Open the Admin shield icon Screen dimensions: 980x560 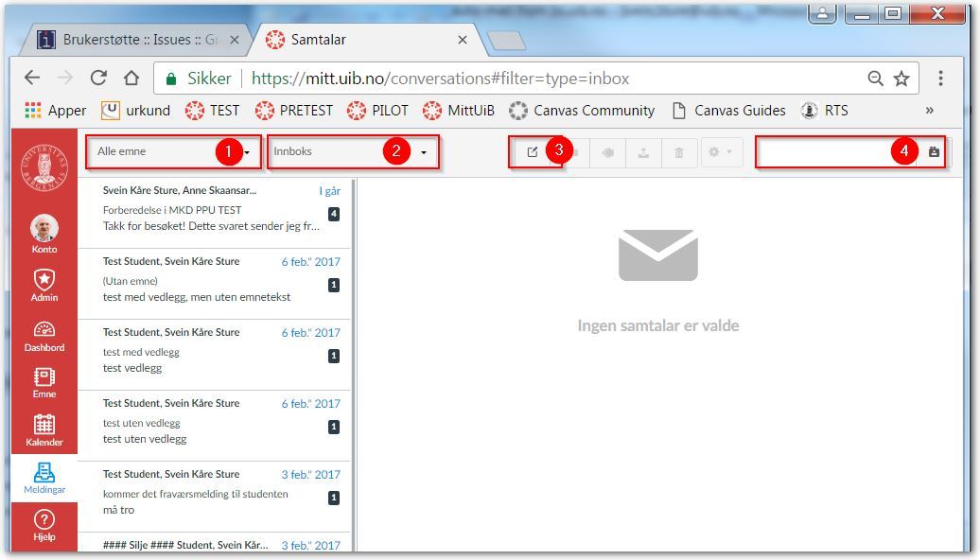tap(44, 285)
